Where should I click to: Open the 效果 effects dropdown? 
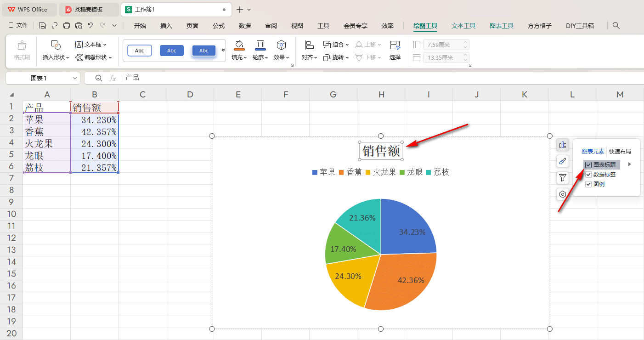click(281, 57)
